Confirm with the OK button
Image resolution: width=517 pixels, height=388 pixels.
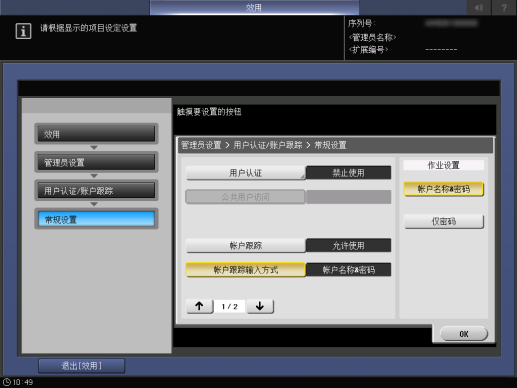click(x=464, y=334)
